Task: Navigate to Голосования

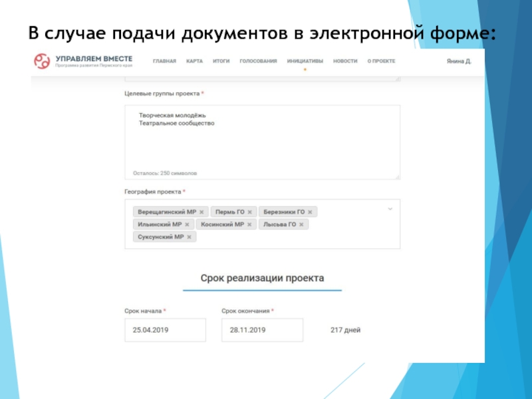Action: [258, 61]
